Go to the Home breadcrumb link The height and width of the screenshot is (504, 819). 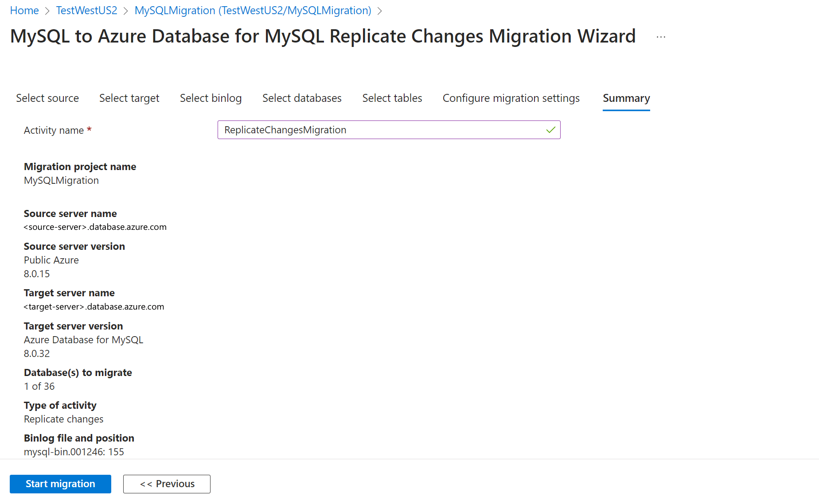click(24, 11)
